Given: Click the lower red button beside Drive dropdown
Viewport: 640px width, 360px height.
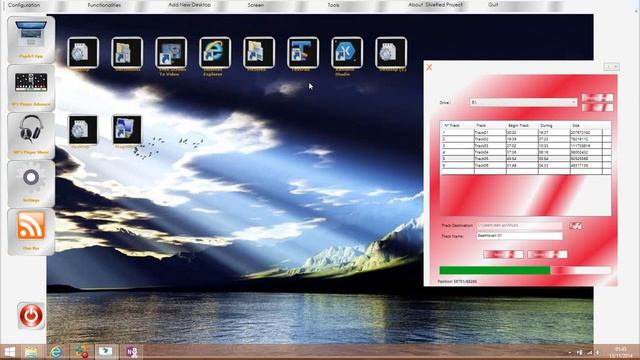Looking at the screenshot, I should 597,107.
